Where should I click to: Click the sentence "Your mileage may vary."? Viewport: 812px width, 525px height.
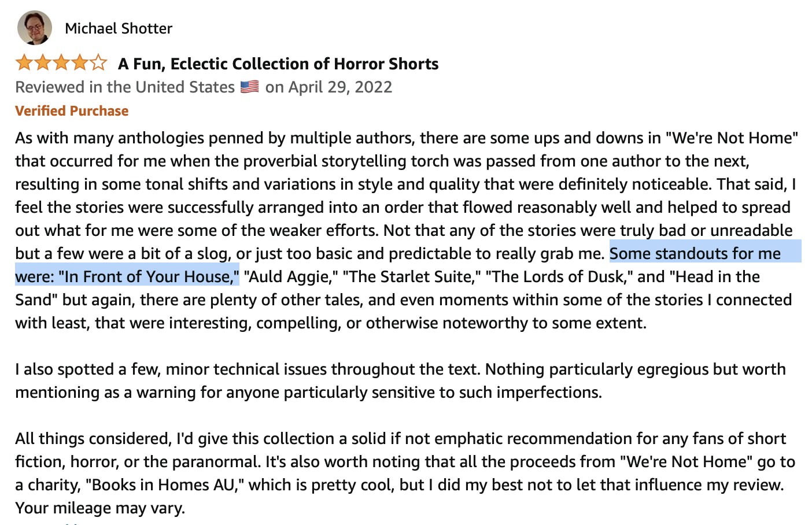(100, 508)
